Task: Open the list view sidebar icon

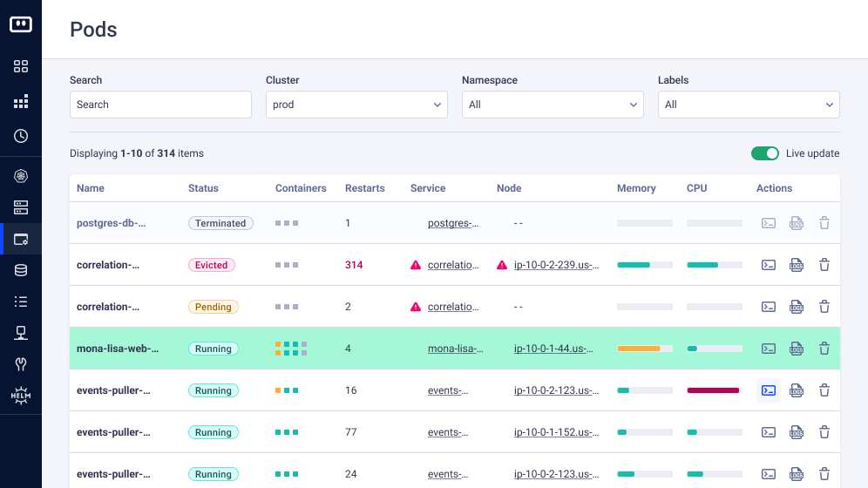Action: pyautogui.click(x=21, y=302)
